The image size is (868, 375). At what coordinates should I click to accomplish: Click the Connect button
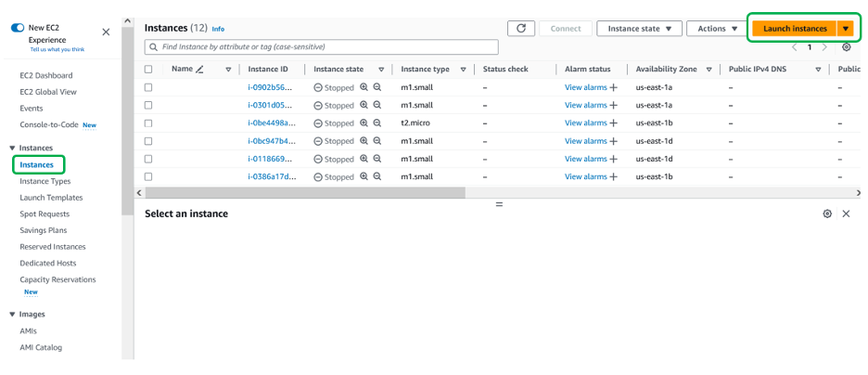pyautogui.click(x=566, y=29)
